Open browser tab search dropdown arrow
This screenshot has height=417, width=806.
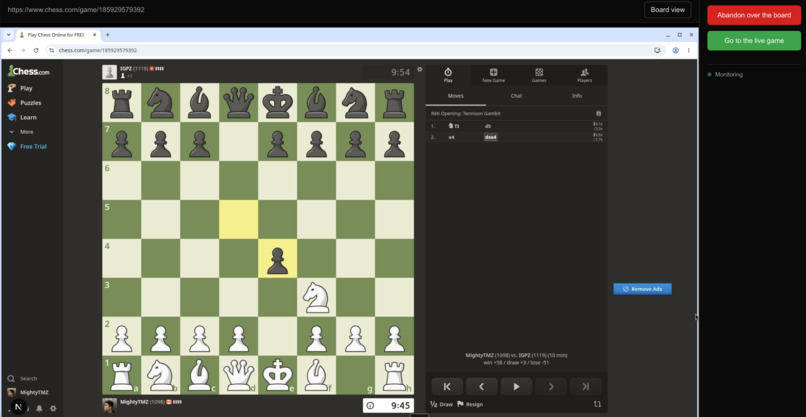[9, 35]
